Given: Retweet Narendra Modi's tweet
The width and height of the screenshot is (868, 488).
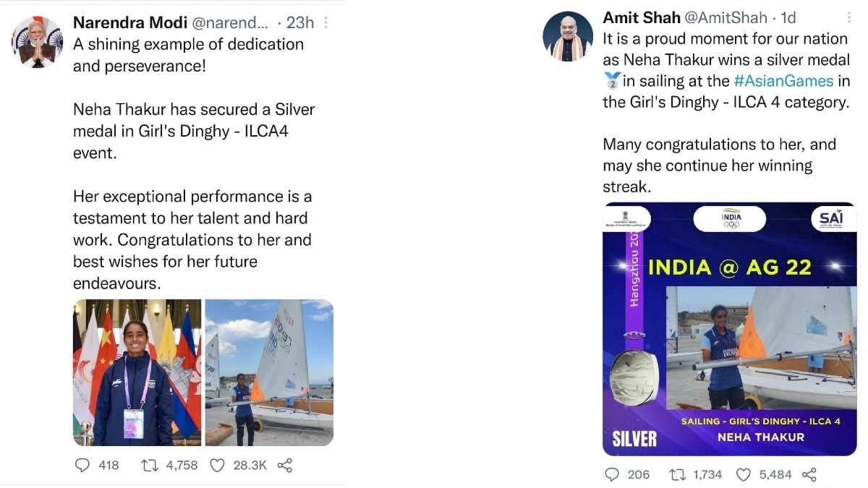Looking at the screenshot, I should point(150,465).
